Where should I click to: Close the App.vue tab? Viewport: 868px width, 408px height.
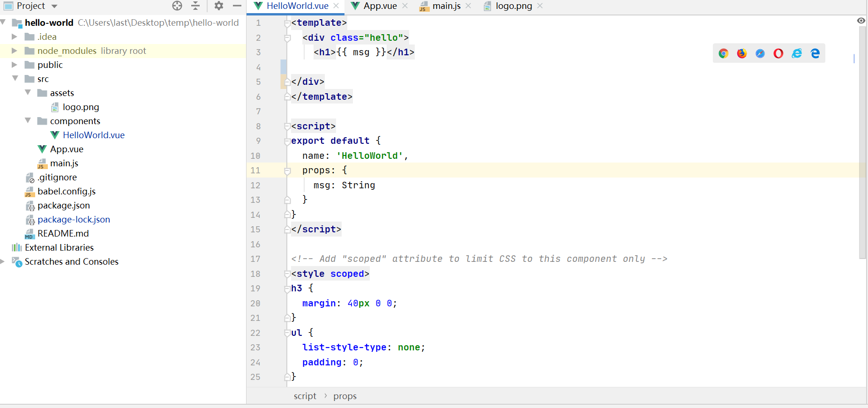(x=405, y=6)
